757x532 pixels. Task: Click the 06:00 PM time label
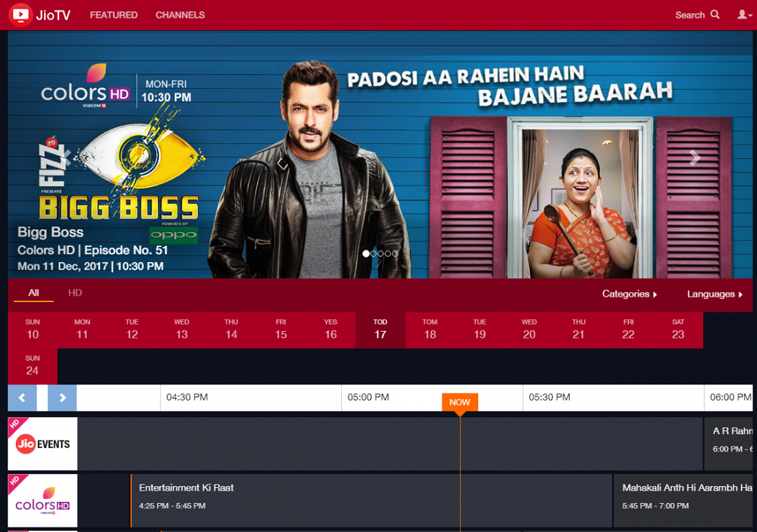(x=730, y=397)
